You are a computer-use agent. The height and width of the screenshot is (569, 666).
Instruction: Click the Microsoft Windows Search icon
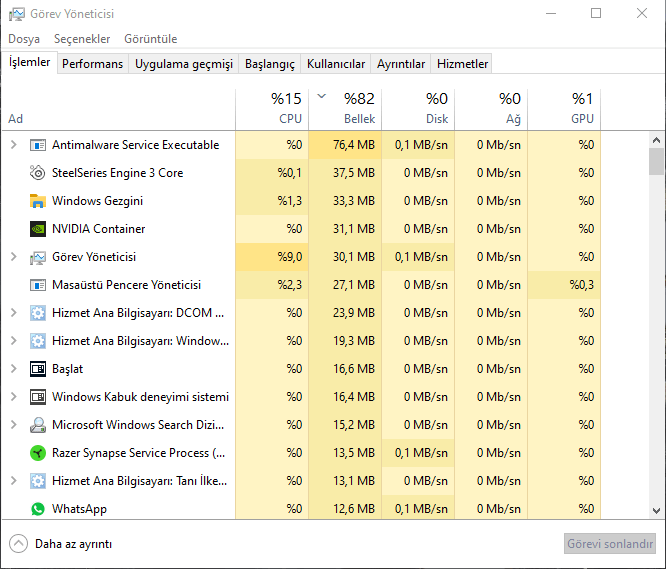pos(39,425)
